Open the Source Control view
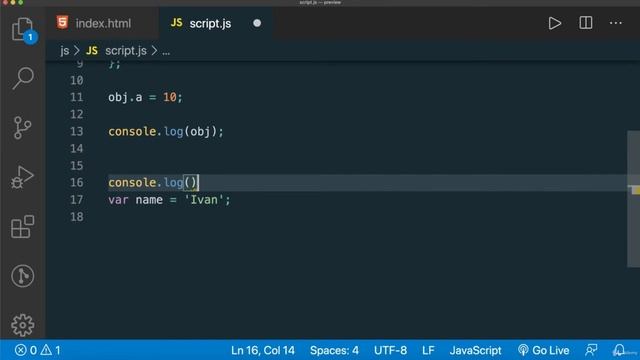 (x=22, y=128)
